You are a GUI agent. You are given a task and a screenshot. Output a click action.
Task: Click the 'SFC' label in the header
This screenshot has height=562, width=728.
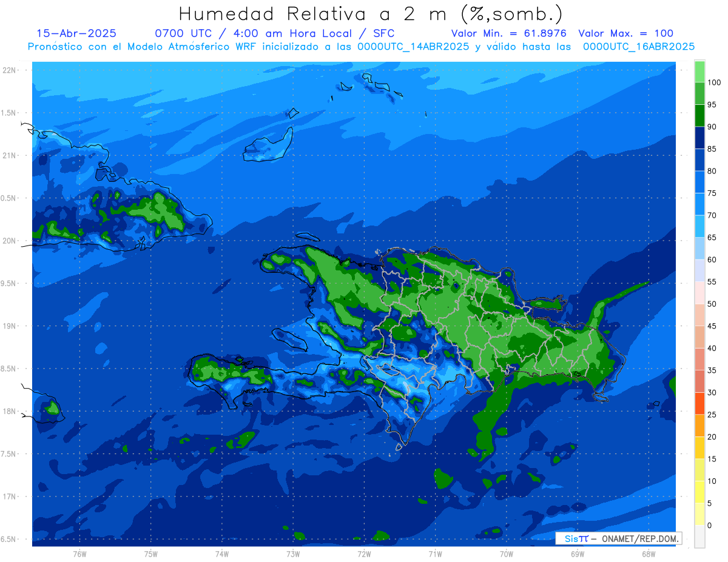[383, 33]
